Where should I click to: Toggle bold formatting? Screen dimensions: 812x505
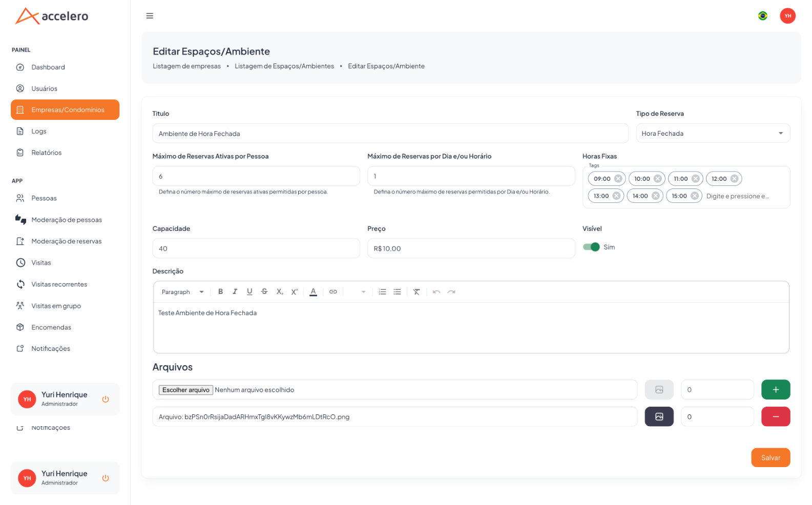(220, 291)
